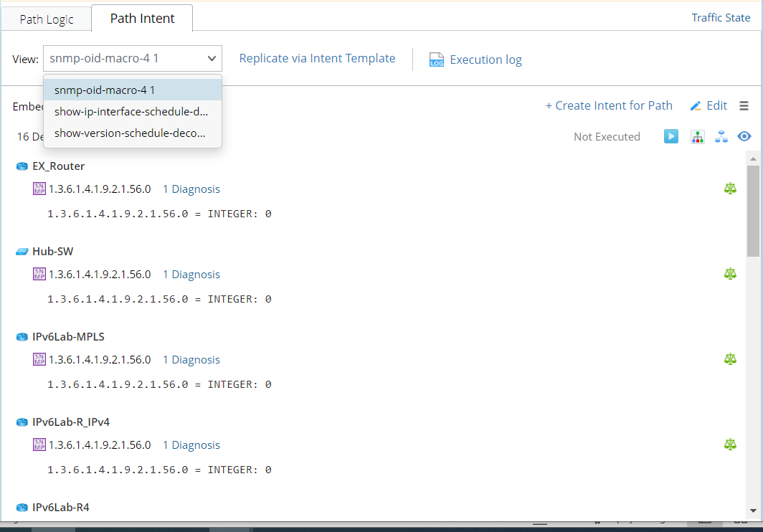Open the hamburger menu next to Edit
Screen dimensions: 763x532
click(744, 105)
